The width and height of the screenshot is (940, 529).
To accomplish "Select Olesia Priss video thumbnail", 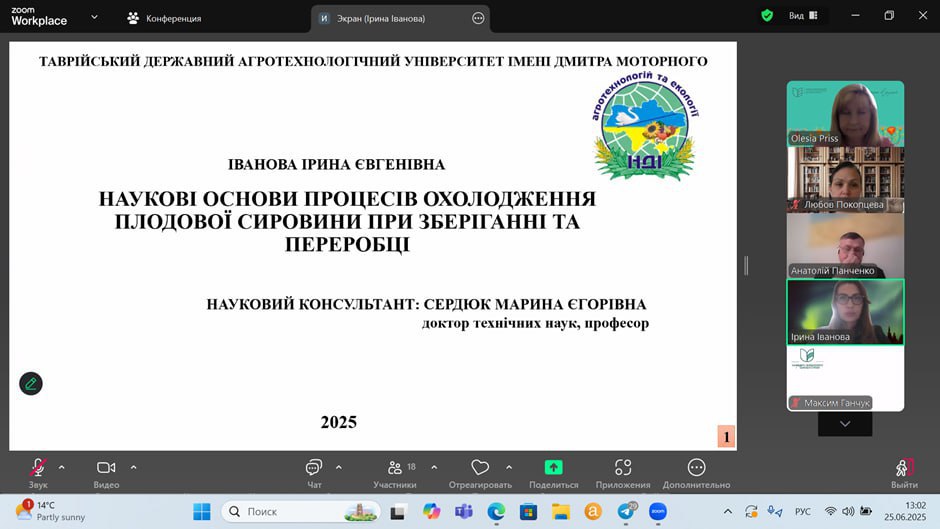I will (845, 114).
